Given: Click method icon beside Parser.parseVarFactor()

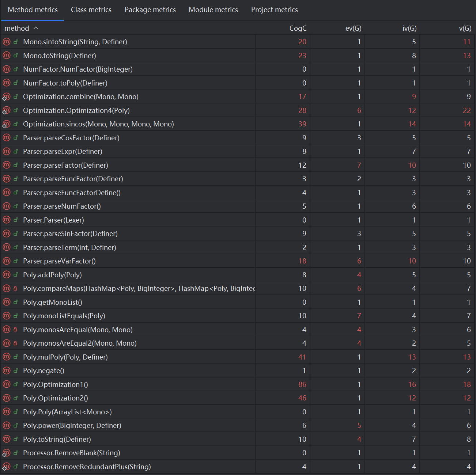Looking at the screenshot, I should [x=6, y=261].
